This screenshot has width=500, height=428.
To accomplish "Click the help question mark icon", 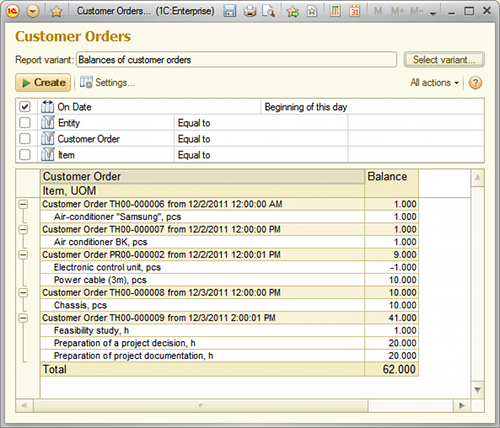I will 475,83.
